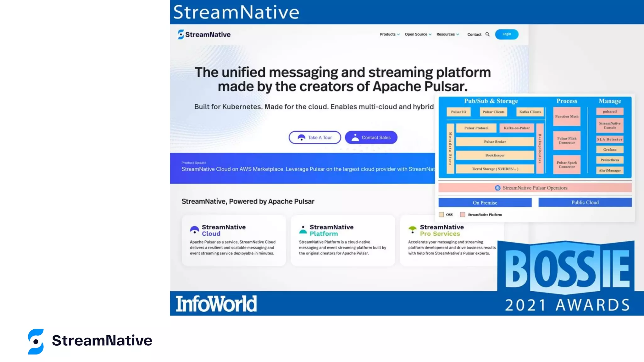The height and width of the screenshot is (362, 644).
Task: Click the green Pro Services icon
Action: point(412,229)
